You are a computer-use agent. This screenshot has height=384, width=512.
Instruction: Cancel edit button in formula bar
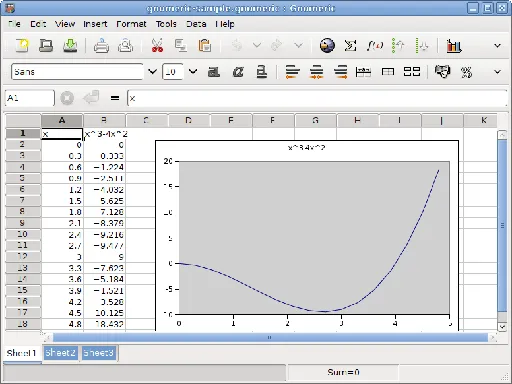67,98
